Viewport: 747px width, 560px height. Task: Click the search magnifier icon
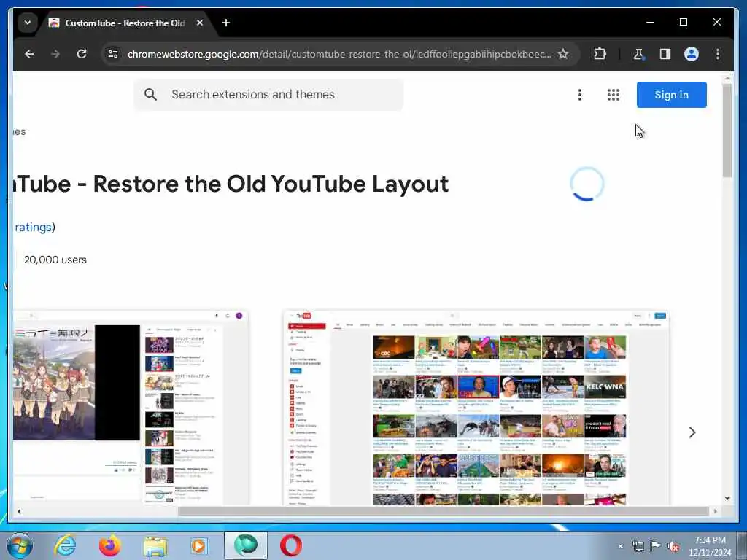click(150, 94)
